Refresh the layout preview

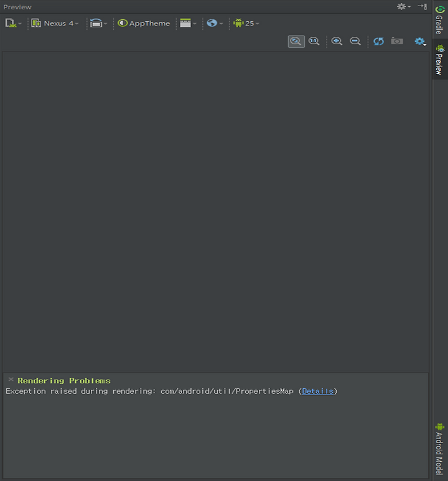pos(378,41)
